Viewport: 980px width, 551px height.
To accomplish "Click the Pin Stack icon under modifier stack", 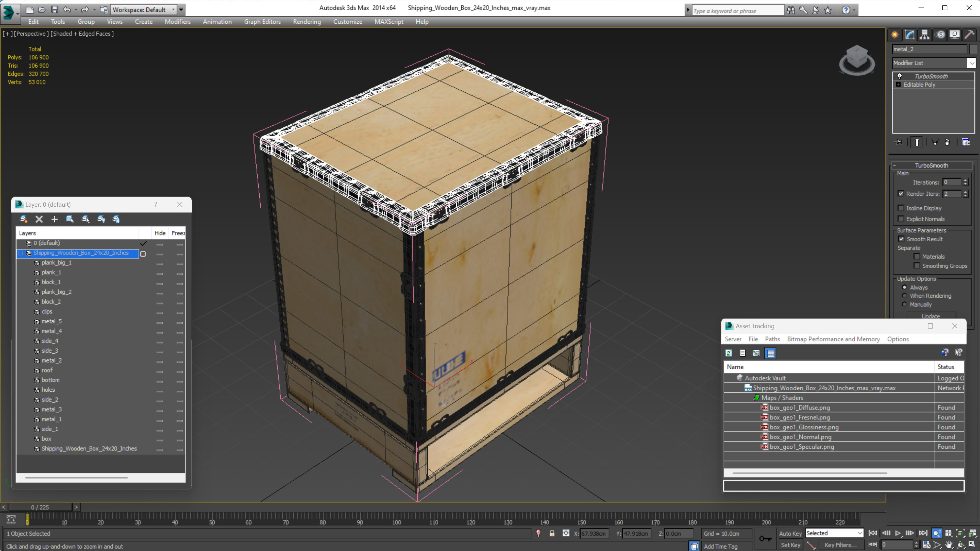I will coord(899,142).
